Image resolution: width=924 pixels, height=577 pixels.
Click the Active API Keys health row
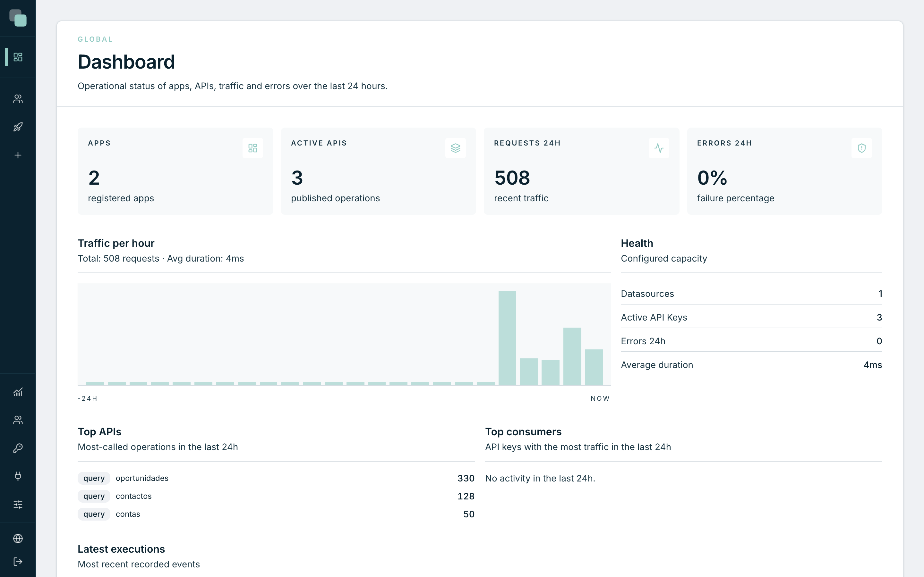coord(751,317)
